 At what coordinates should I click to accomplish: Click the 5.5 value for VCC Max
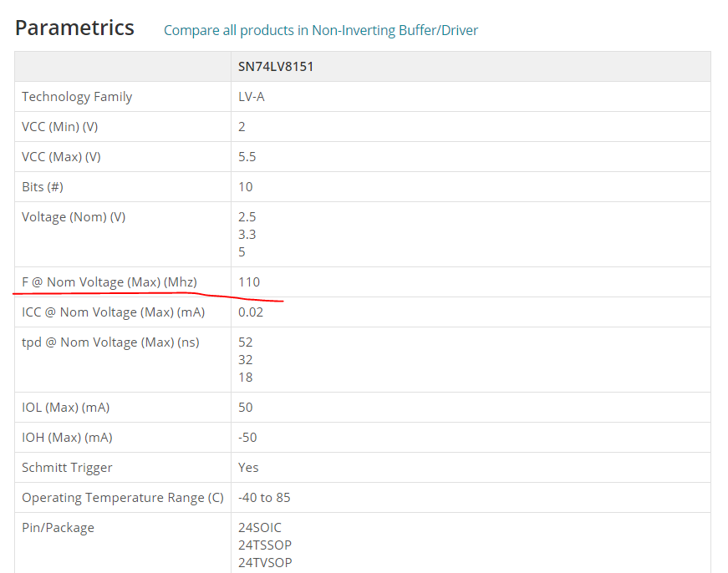(x=247, y=157)
